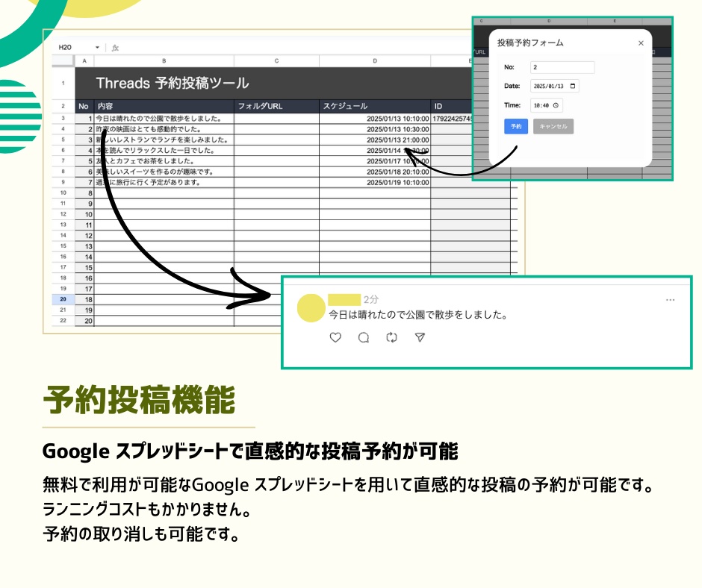Click the gray キャンセル button
The width and height of the screenshot is (702, 588).
[553, 126]
